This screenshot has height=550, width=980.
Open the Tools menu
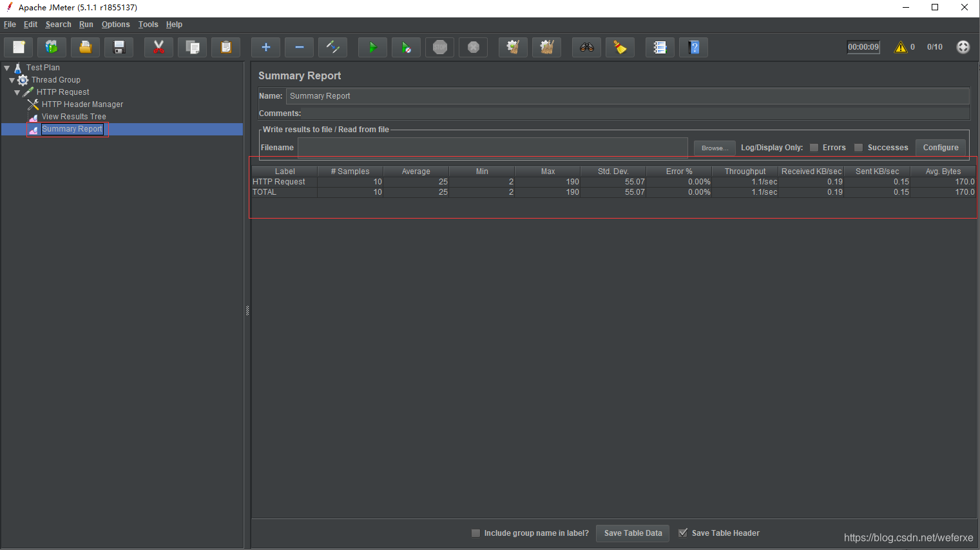(148, 25)
